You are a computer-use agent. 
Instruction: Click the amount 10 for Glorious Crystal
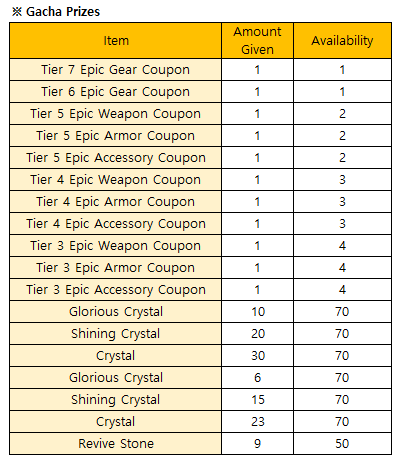pyautogui.click(x=258, y=312)
